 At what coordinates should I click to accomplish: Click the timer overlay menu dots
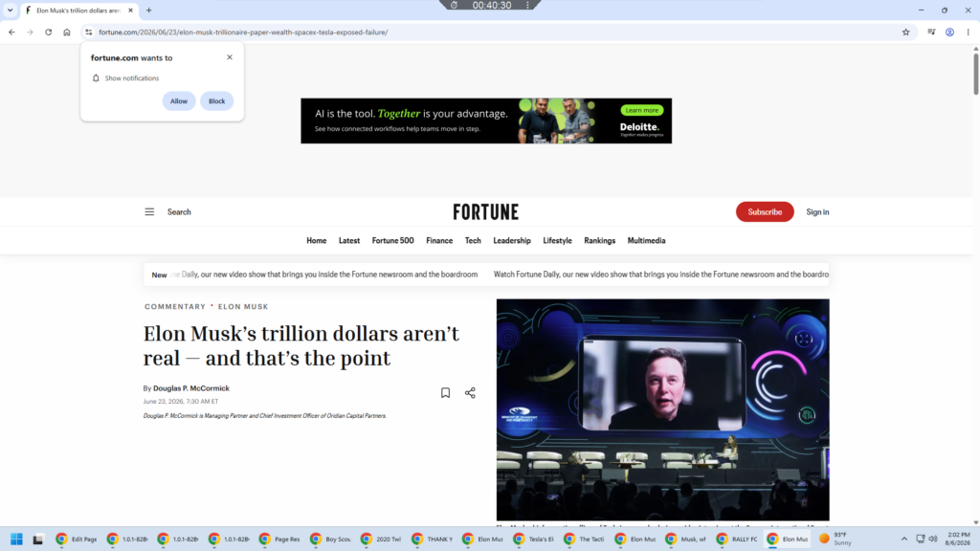(527, 5)
